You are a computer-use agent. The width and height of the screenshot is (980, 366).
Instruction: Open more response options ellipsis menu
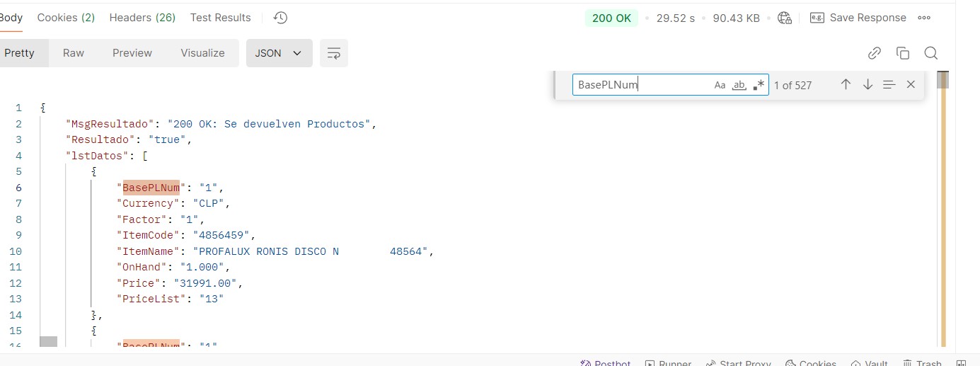[x=923, y=18]
